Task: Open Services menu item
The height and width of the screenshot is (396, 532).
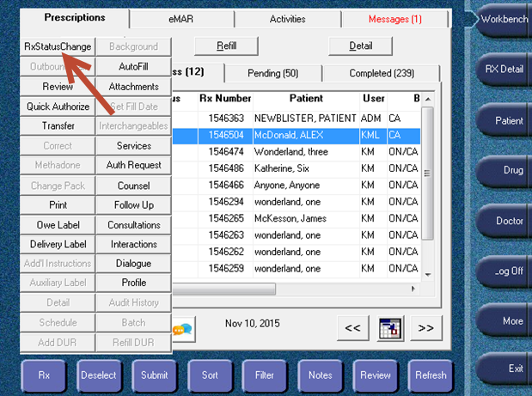Action: (134, 146)
